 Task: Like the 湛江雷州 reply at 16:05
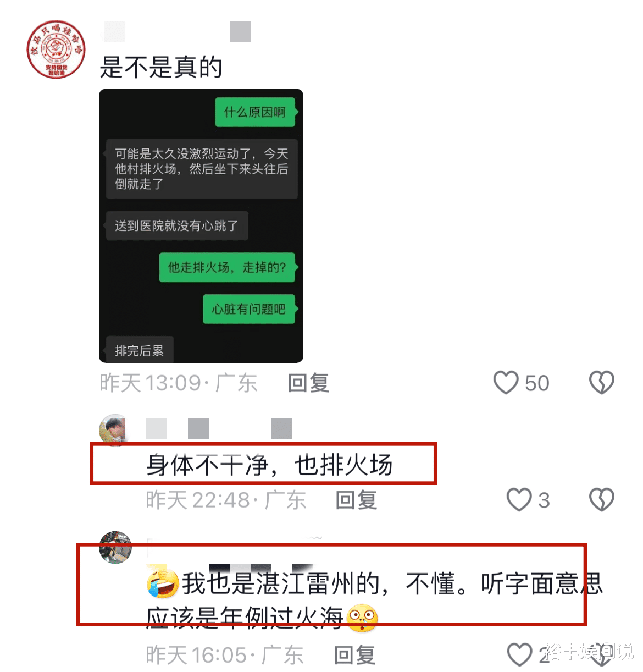click(x=519, y=655)
